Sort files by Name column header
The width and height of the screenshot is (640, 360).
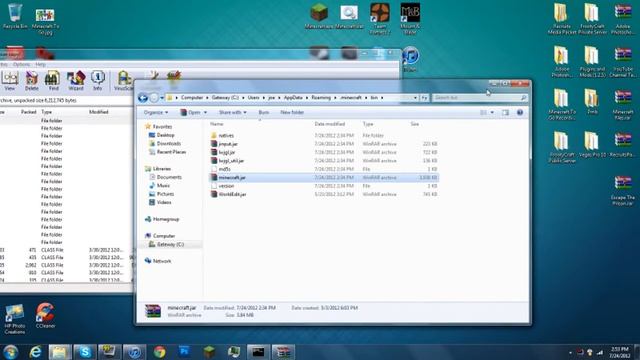click(x=216, y=124)
